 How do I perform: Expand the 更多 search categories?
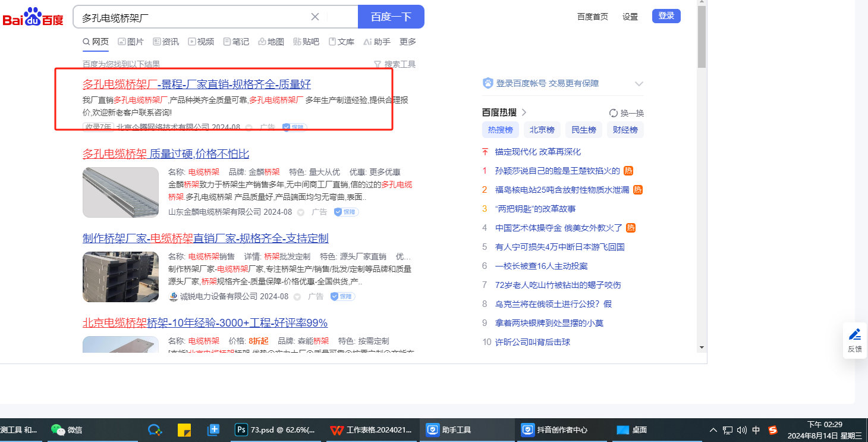408,42
